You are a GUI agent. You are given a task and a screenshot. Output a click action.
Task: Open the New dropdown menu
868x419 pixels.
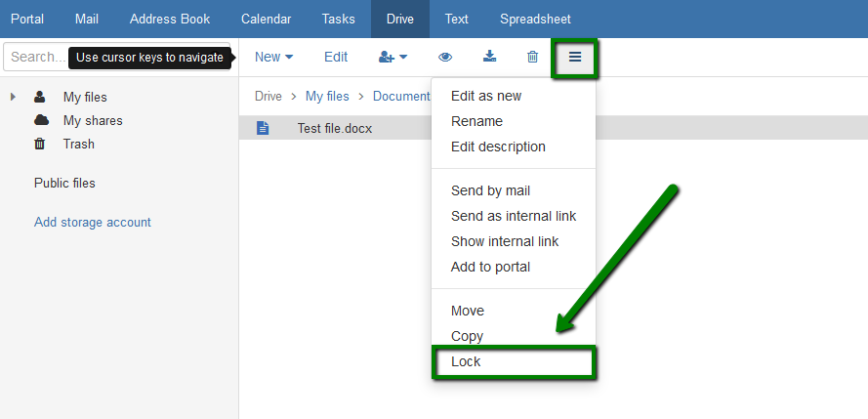point(274,57)
